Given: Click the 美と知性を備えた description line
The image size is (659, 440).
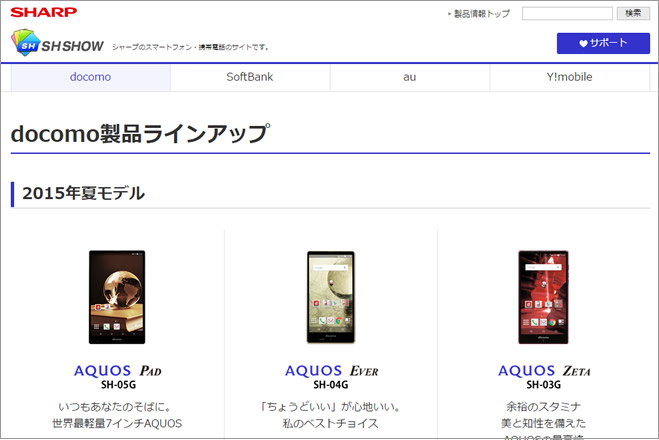Looking at the screenshot, I should (543, 423).
